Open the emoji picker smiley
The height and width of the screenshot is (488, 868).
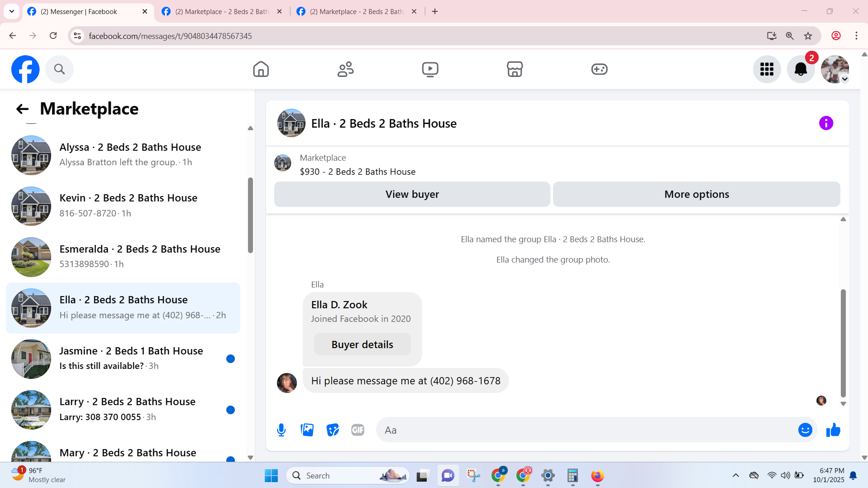tap(805, 430)
